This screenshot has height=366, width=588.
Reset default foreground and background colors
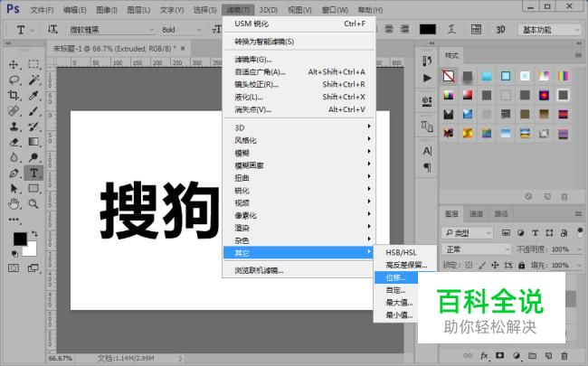coord(14,254)
